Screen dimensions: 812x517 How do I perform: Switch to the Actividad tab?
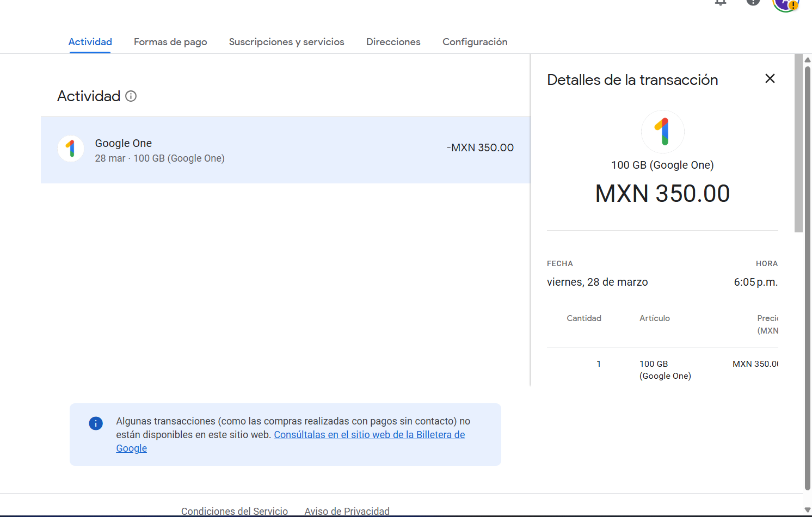(90, 42)
